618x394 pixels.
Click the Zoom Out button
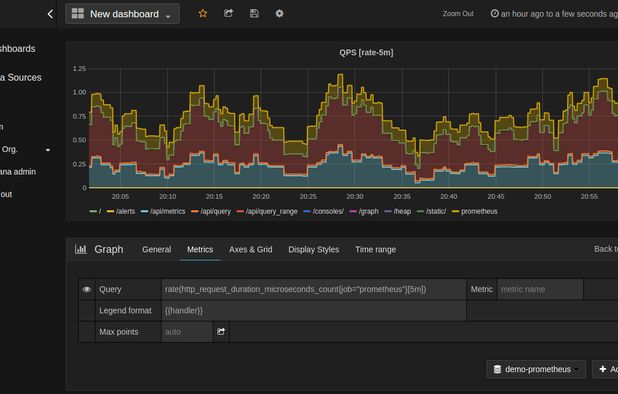458,14
